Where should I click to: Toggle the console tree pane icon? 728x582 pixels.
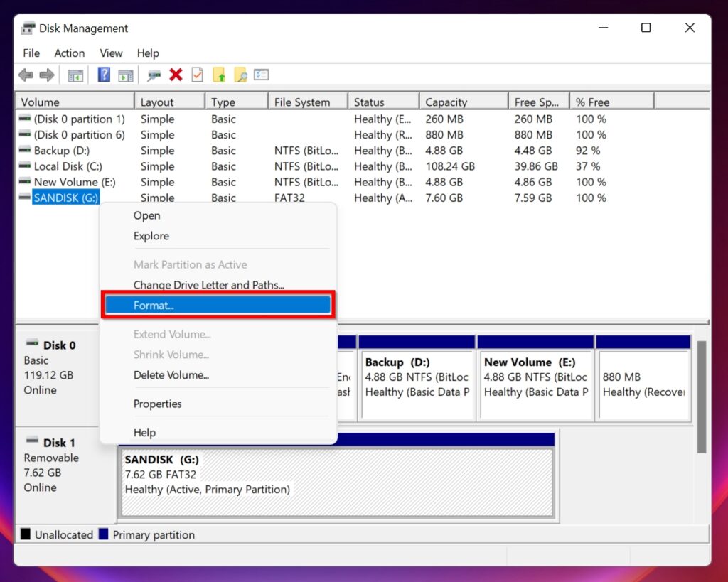pyautogui.click(x=75, y=75)
